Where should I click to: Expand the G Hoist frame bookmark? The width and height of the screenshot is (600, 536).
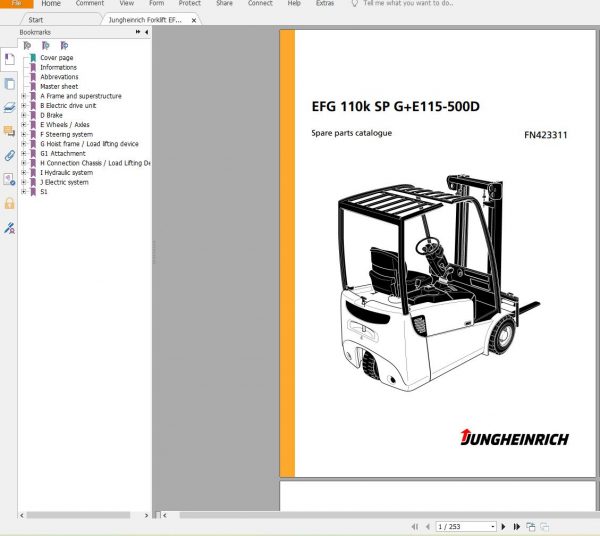coord(24,144)
